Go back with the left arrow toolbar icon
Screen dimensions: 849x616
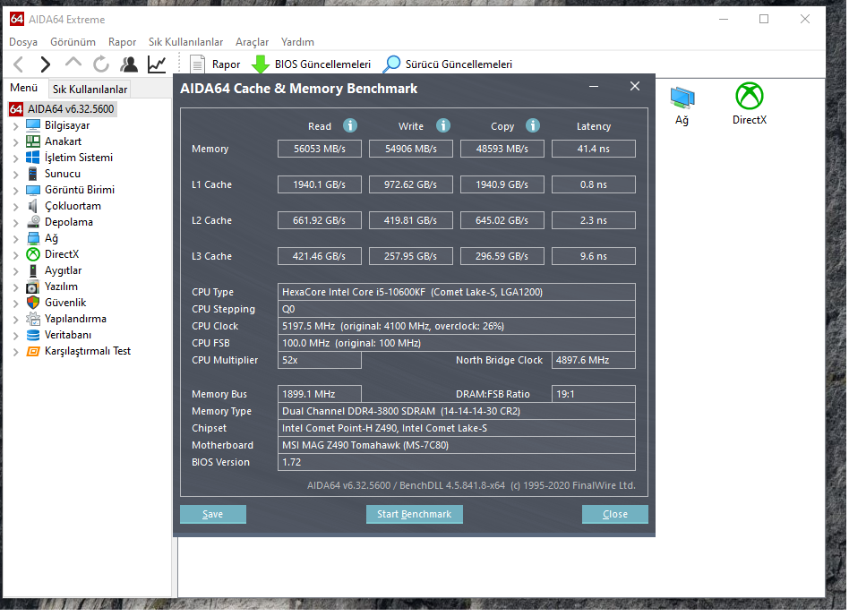coord(19,64)
